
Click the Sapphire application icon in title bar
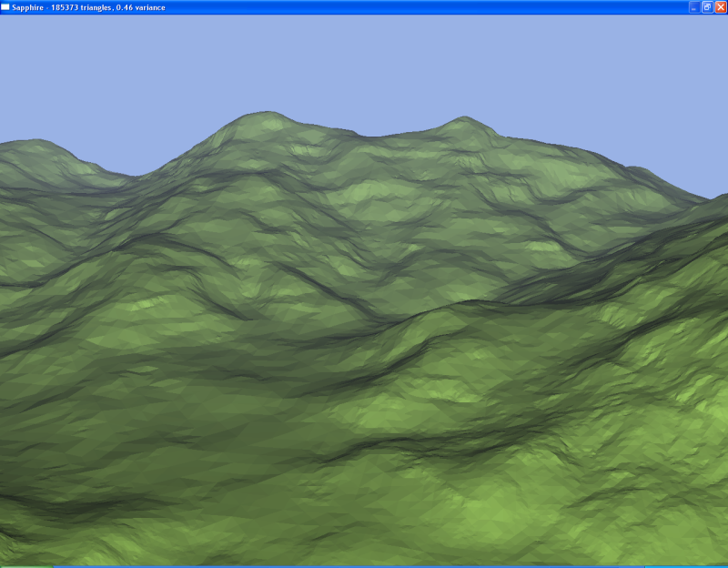(5, 6)
